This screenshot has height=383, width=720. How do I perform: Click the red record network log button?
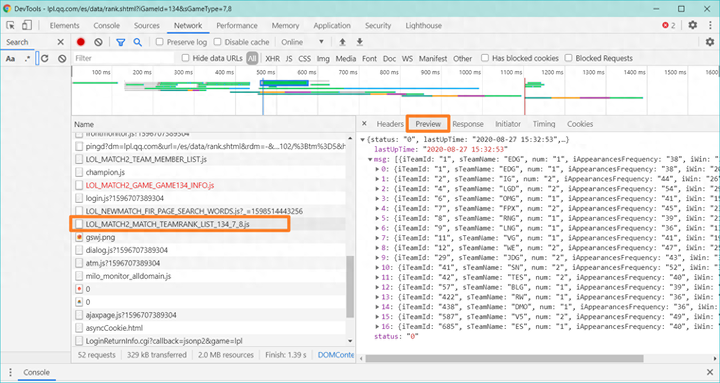click(x=81, y=42)
